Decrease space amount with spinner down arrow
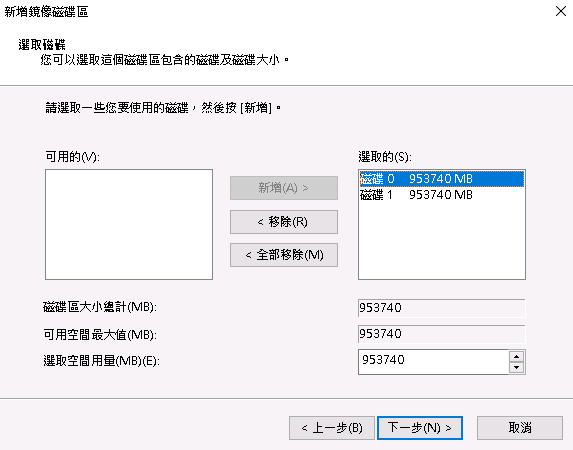 coord(516,367)
